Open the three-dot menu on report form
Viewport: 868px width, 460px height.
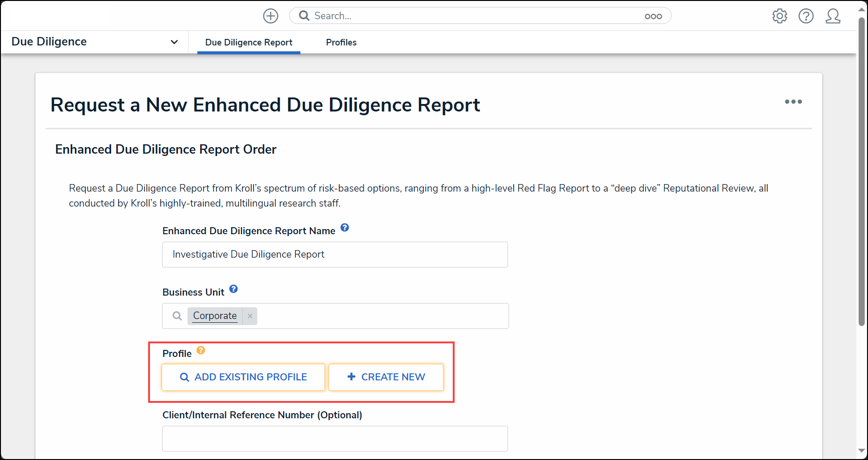pos(793,102)
